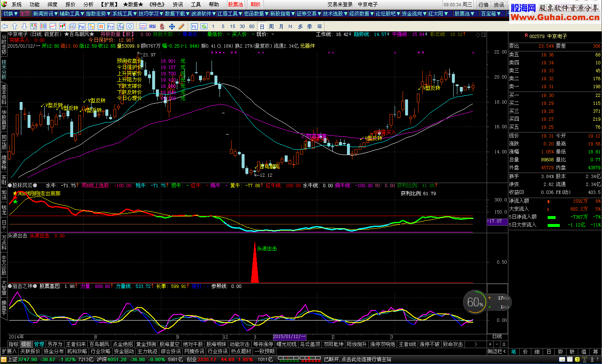Click the F10 company info icon
The height and width of the screenshot is (364, 602).
[x=82, y=26]
